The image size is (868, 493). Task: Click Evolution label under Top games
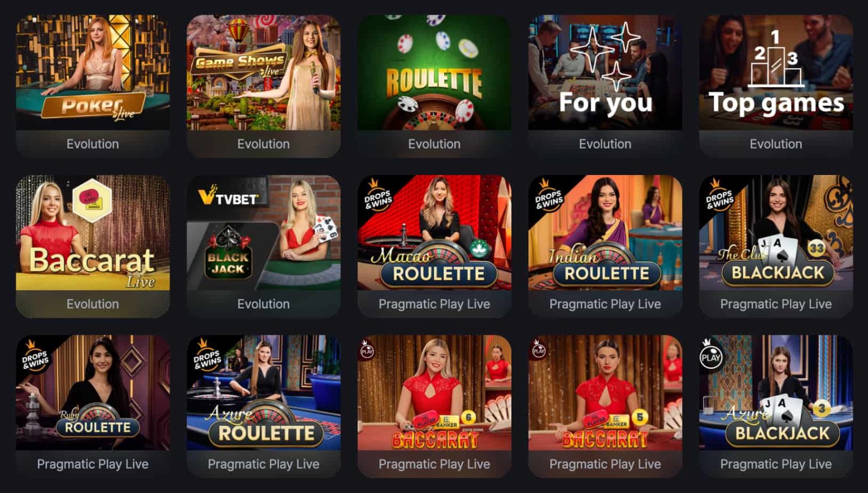tap(775, 144)
